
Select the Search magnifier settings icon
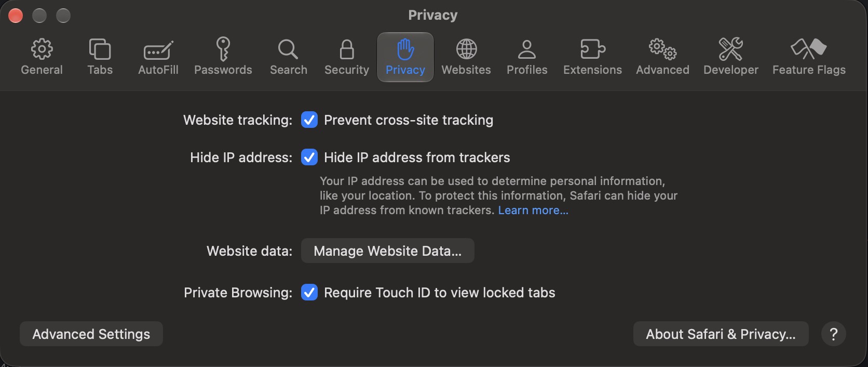[x=289, y=57]
